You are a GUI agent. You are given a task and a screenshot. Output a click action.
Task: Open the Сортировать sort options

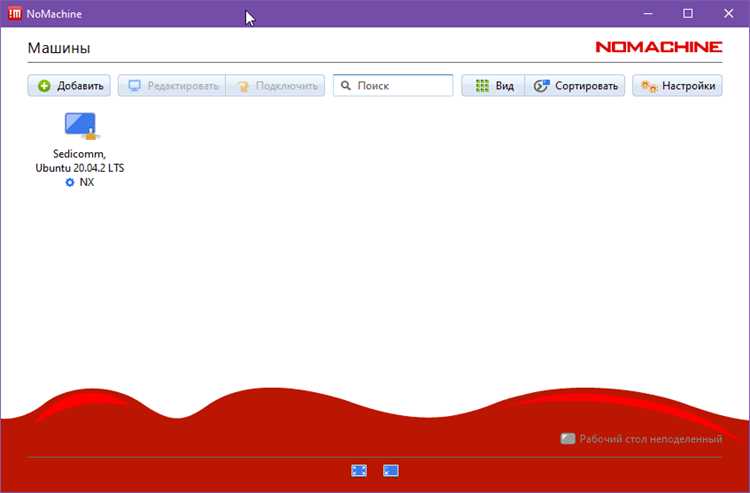[x=575, y=86]
